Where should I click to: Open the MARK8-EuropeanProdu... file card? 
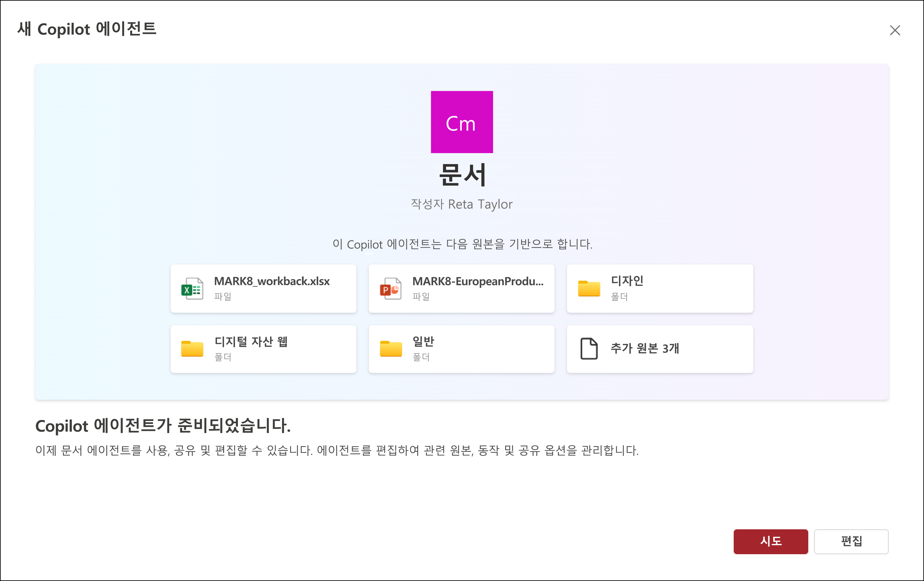[x=461, y=289]
